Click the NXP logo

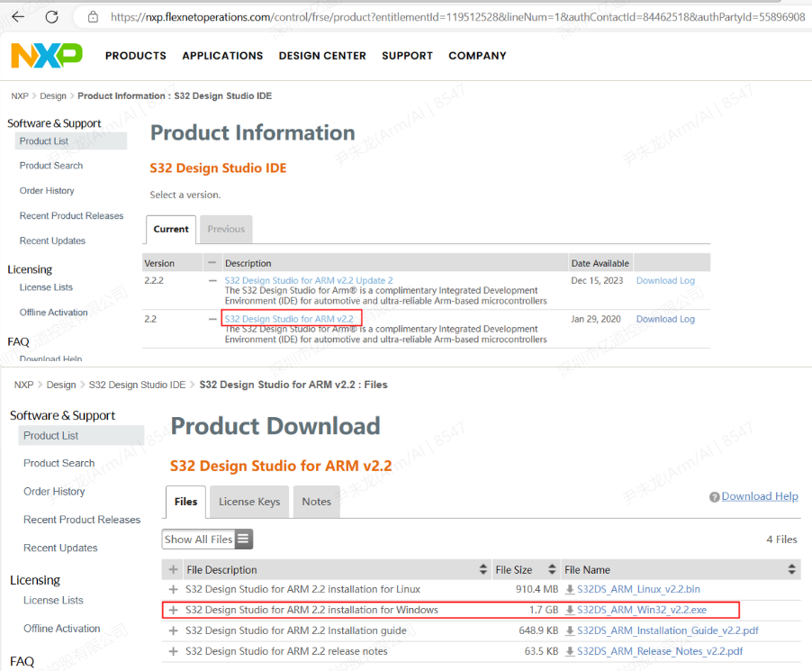click(47, 56)
